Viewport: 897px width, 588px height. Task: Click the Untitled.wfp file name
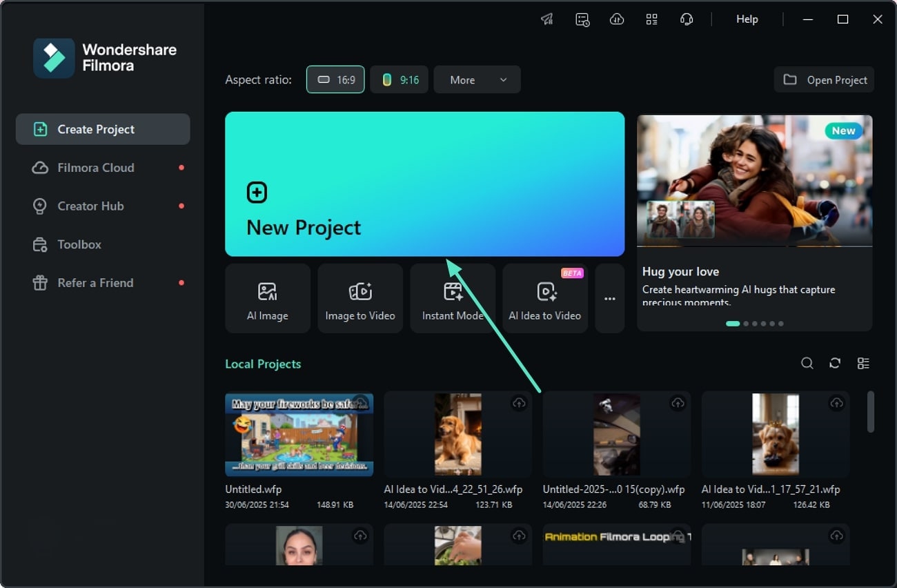click(x=253, y=489)
